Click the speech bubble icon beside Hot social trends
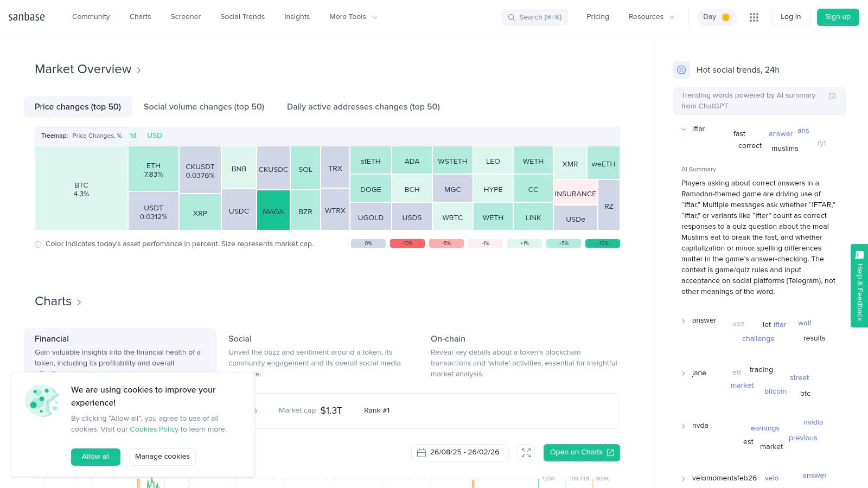The height and width of the screenshot is (488, 868). [681, 70]
